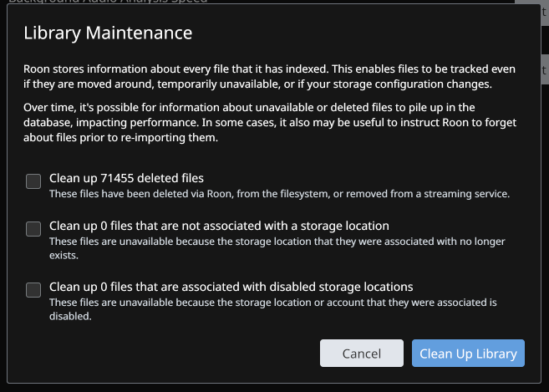Click the description about the storage location that no longer exists
The width and height of the screenshot is (549, 392).
coord(277,248)
